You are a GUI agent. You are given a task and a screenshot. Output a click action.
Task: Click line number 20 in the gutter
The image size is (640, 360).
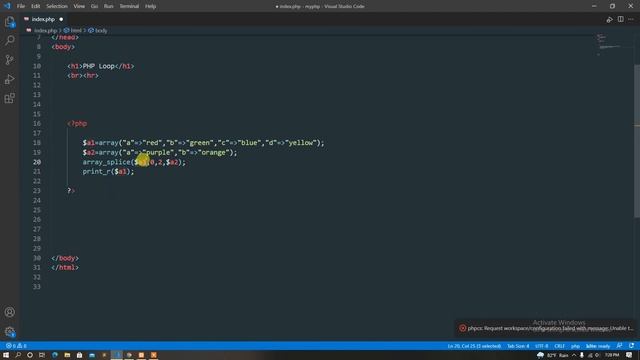point(37,162)
